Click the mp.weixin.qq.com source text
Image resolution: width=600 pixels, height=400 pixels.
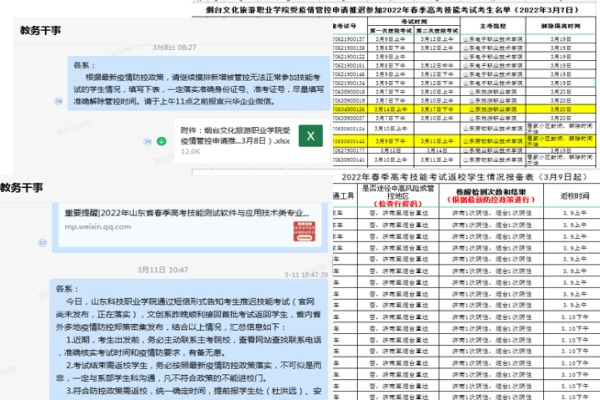click(98, 227)
